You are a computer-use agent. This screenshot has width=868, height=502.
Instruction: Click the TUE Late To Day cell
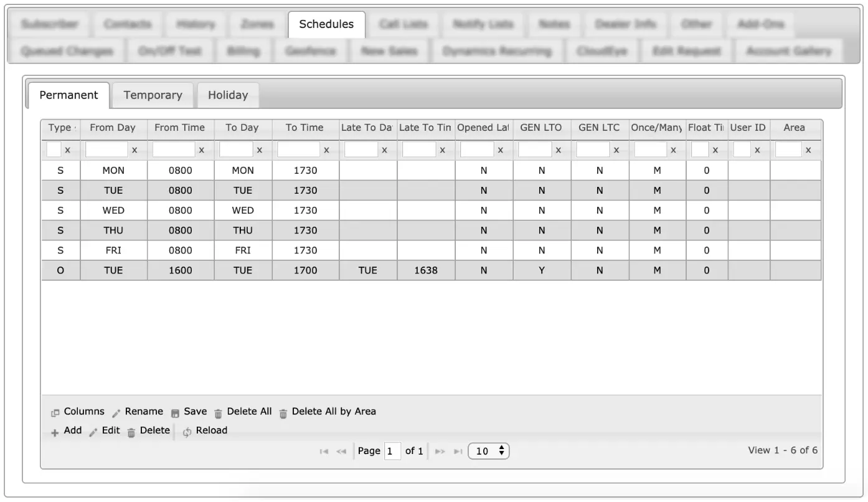[368, 270]
